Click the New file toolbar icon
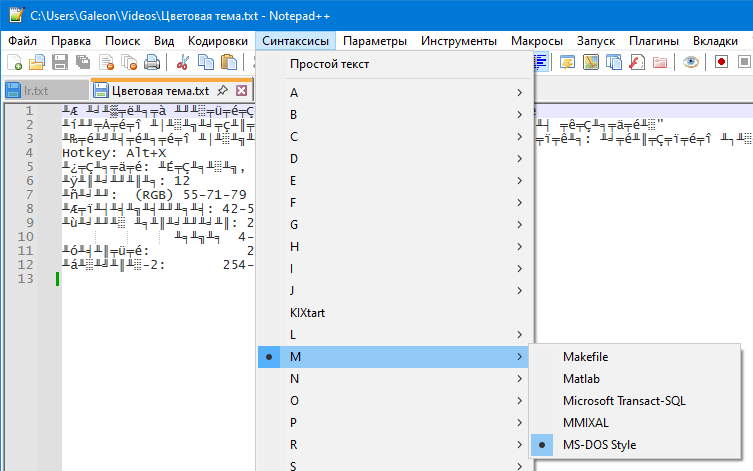 pos(15,62)
